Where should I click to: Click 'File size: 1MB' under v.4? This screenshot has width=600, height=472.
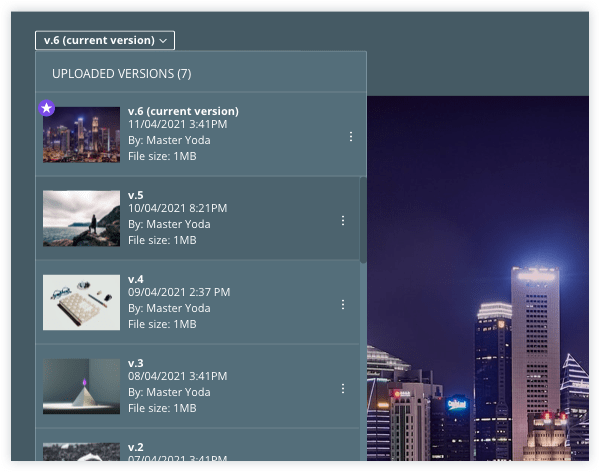pyautogui.click(x=162, y=324)
